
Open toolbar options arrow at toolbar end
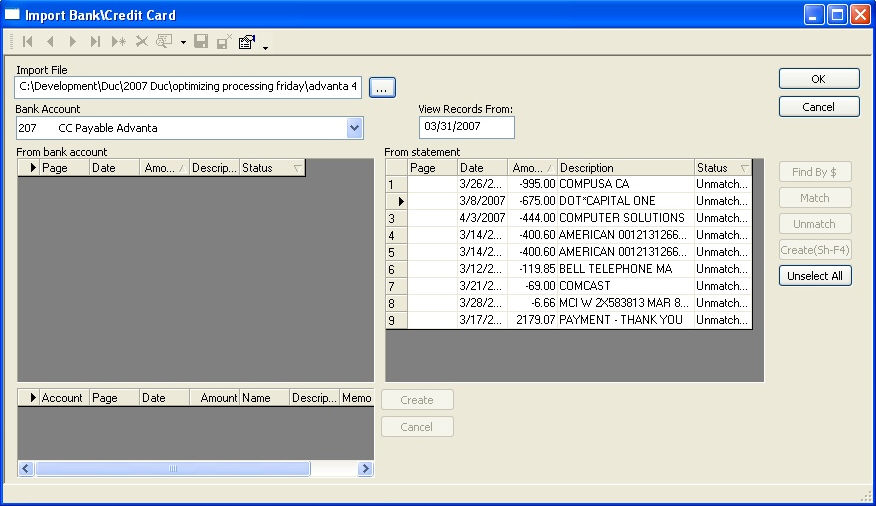point(265,48)
